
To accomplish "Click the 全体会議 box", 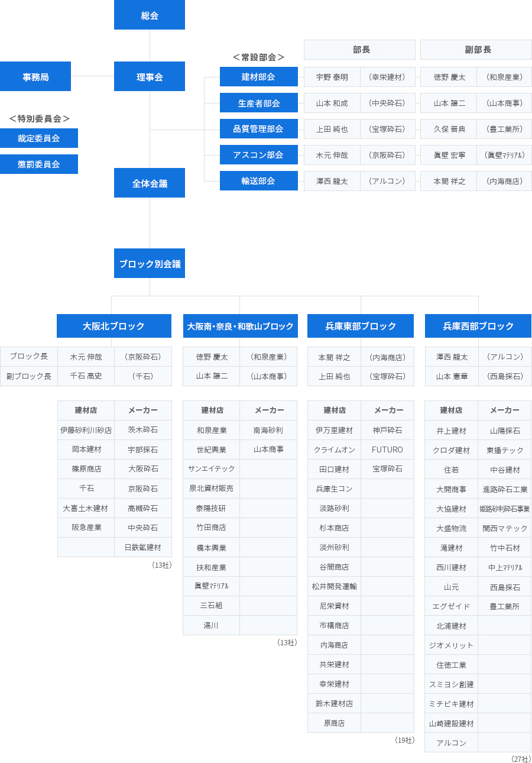I will 150,183.
